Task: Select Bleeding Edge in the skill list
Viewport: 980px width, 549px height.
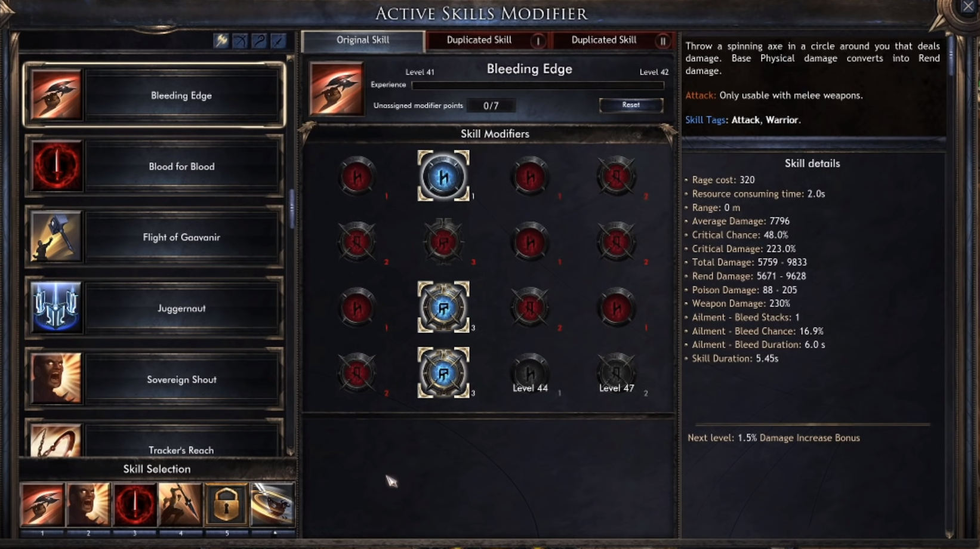Action: click(154, 95)
